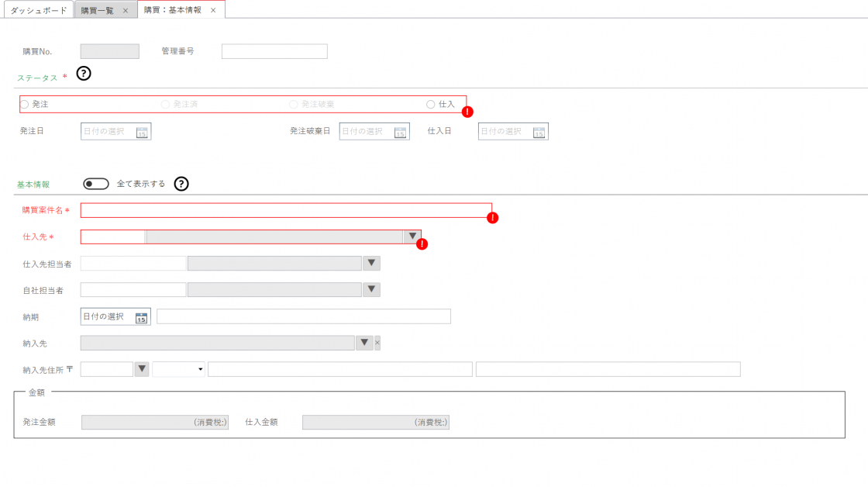Toggle the 全て表示する switch
Image resolution: width=868 pixels, height=487 pixels.
(96, 184)
